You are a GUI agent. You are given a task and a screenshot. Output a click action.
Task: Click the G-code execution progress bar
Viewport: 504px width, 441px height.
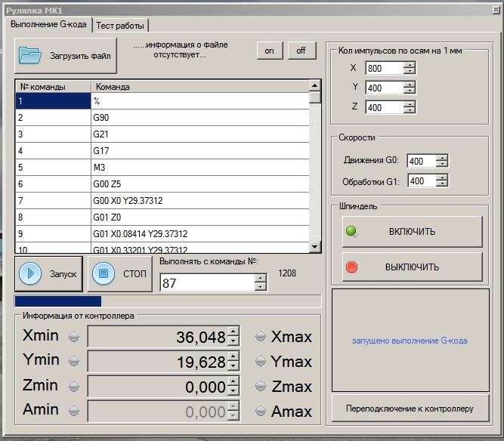click(x=168, y=301)
